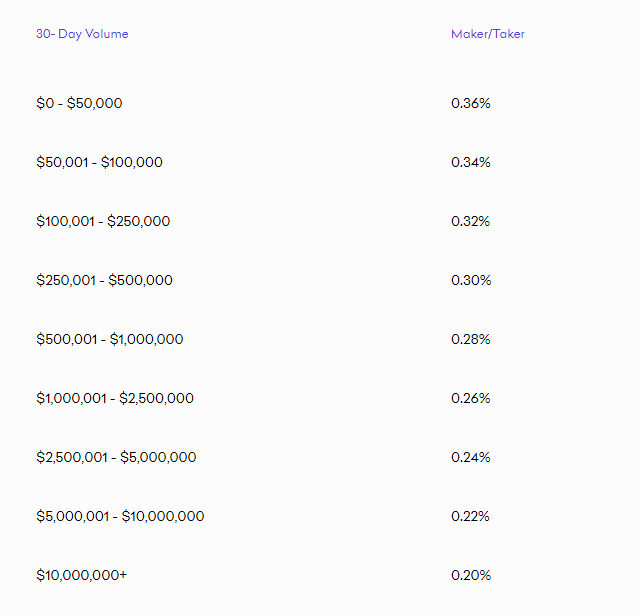Select the $5,000,001 - $10,000,000 volume tier

tap(120, 516)
